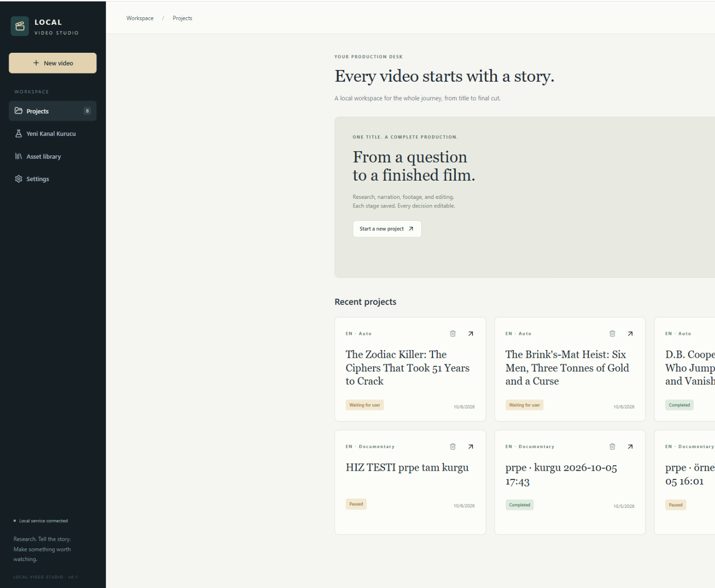Click the Projects breadcrumb
The image size is (715, 588).
coord(183,18)
